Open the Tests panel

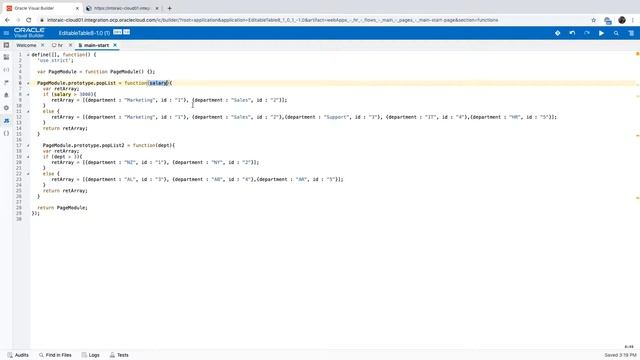119,355
